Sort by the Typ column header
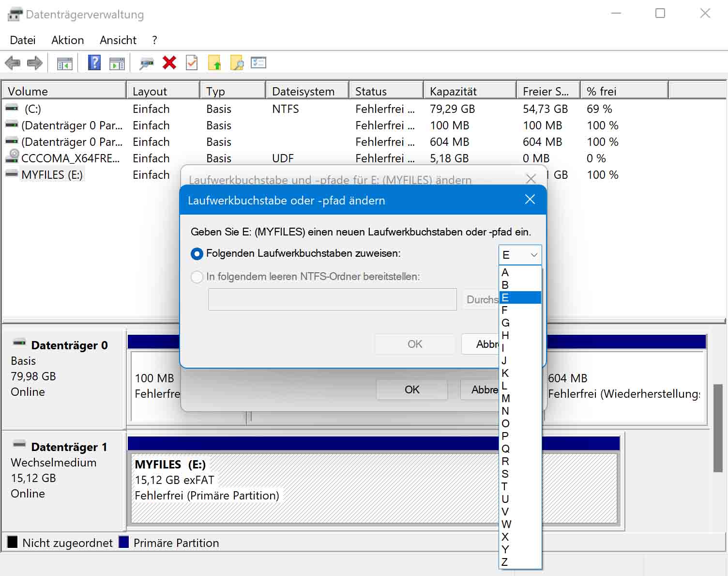The height and width of the screenshot is (576, 728). [233, 91]
